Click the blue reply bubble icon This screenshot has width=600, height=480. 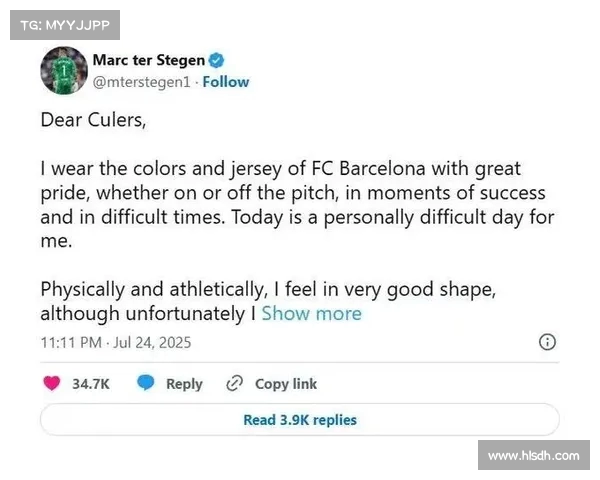tap(146, 383)
